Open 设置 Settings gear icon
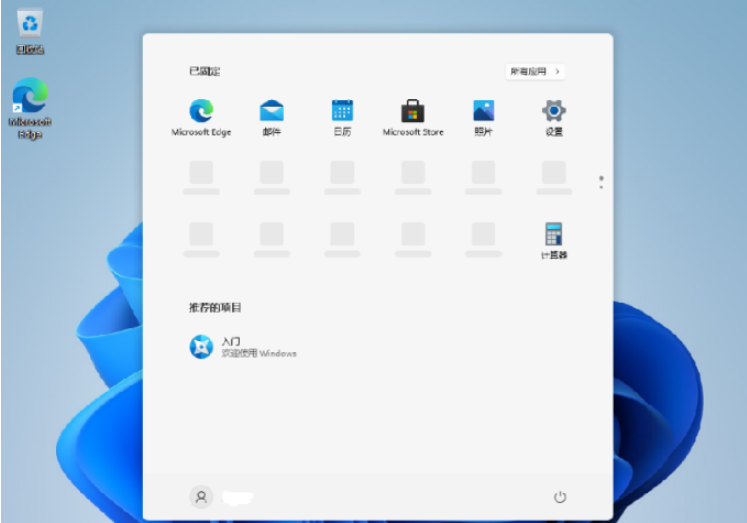The image size is (747, 523). click(554, 118)
